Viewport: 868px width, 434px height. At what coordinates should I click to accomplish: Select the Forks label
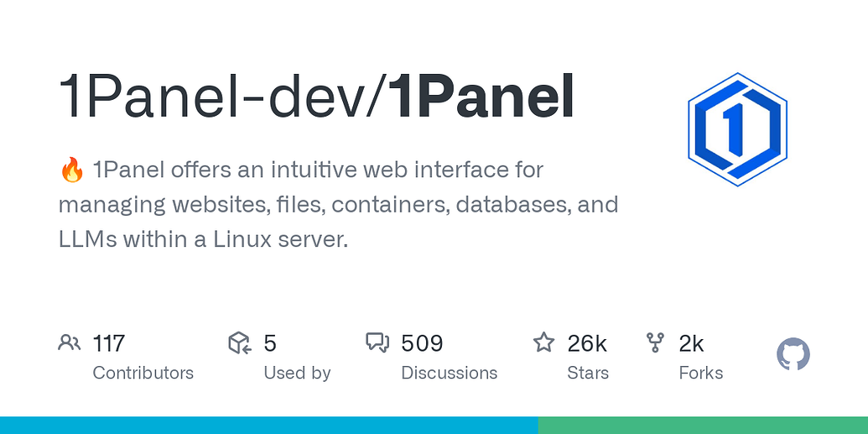(700, 373)
